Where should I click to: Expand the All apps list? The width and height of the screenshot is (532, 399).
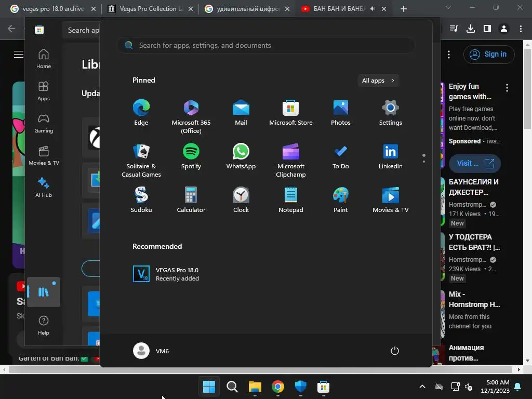378,81
